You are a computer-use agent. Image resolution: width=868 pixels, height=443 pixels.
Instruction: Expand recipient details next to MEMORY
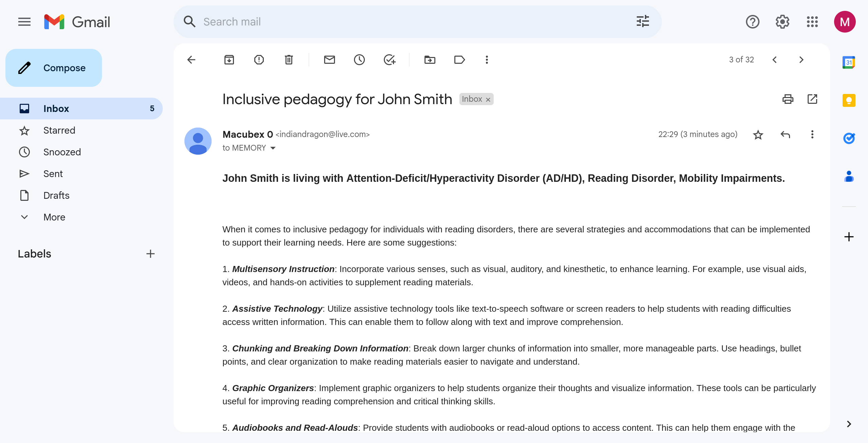coord(273,148)
